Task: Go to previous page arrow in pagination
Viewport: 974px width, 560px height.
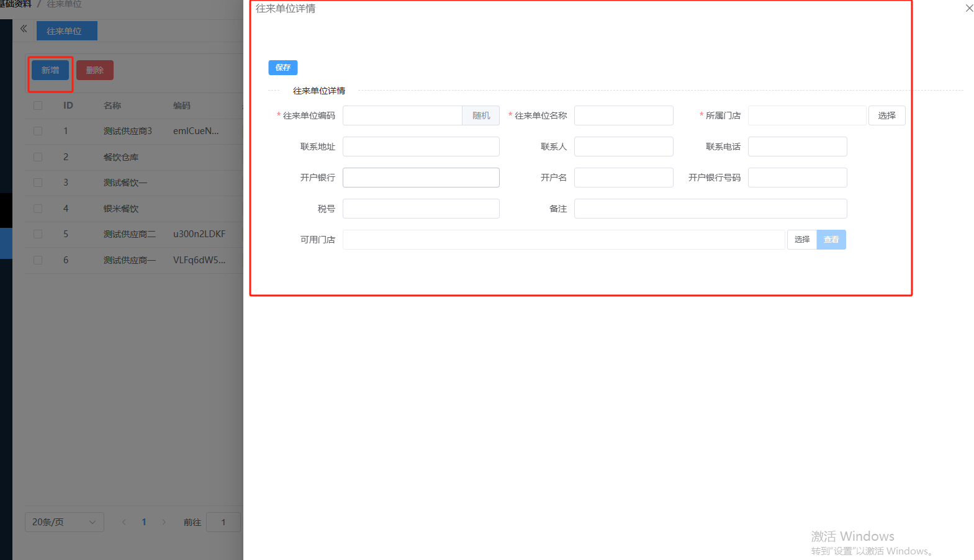Action: click(124, 522)
